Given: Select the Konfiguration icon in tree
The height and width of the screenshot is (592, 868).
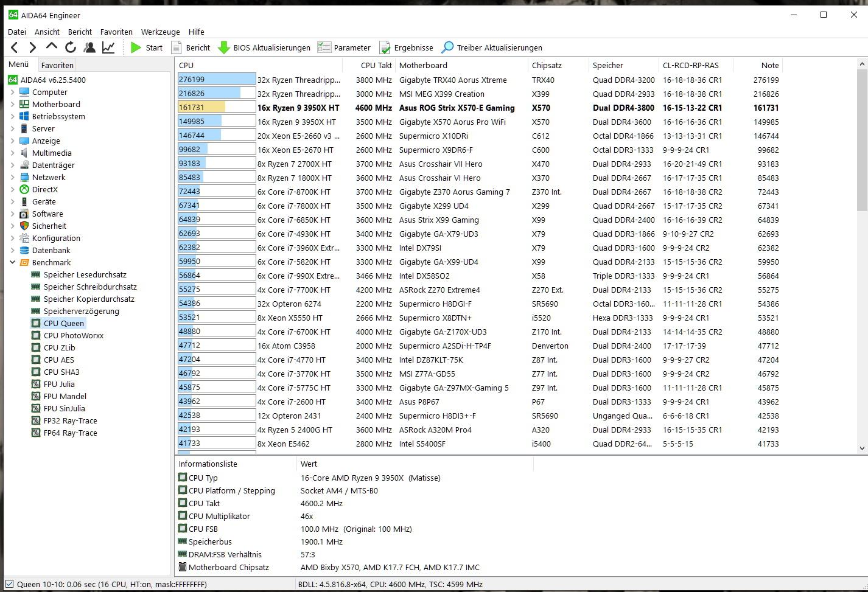Looking at the screenshot, I should [24, 238].
